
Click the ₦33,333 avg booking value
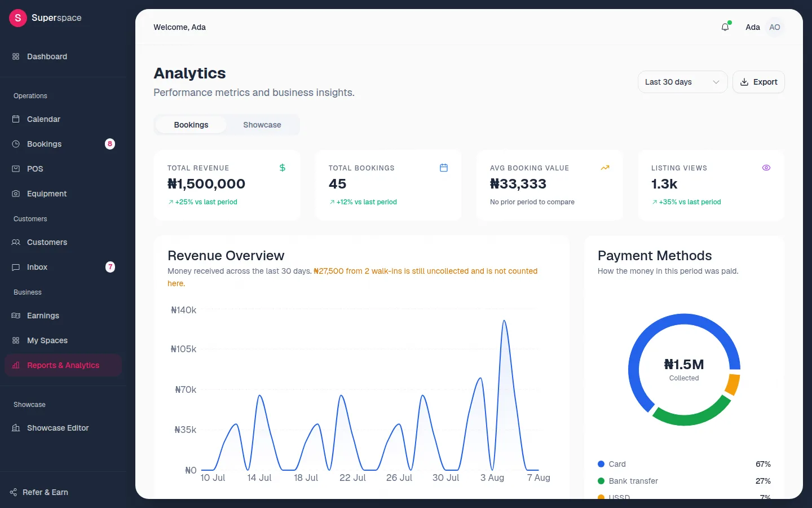(518, 184)
